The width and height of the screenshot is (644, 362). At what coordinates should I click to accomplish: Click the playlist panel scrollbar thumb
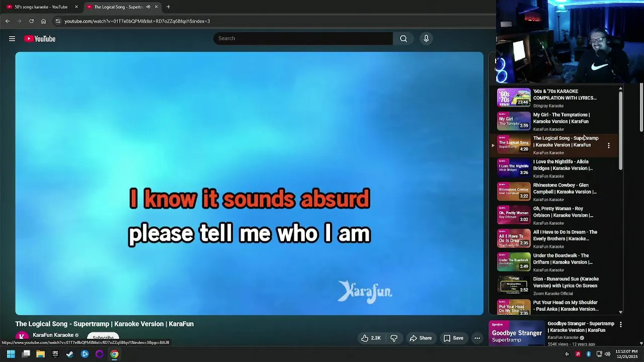[x=620, y=131]
